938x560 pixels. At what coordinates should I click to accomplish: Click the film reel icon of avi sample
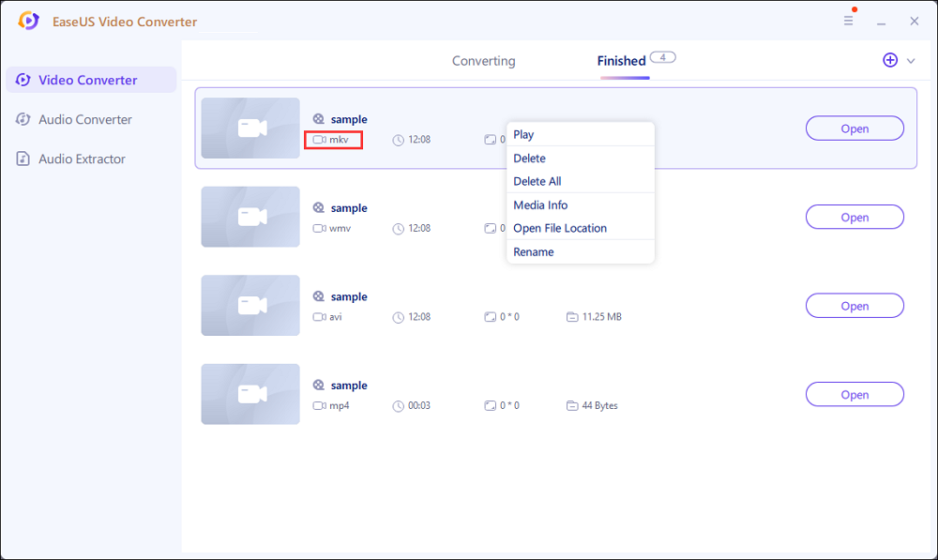coord(319,296)
